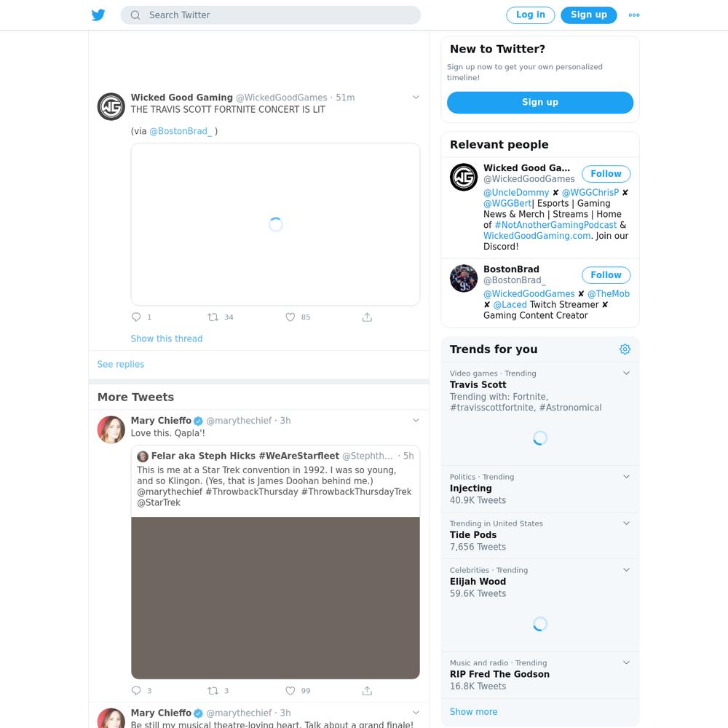Expand options chevron on Elijah Wood trend
Viewport: 728px width, 728px height.
pyautogui.click(x=626, y=570)
